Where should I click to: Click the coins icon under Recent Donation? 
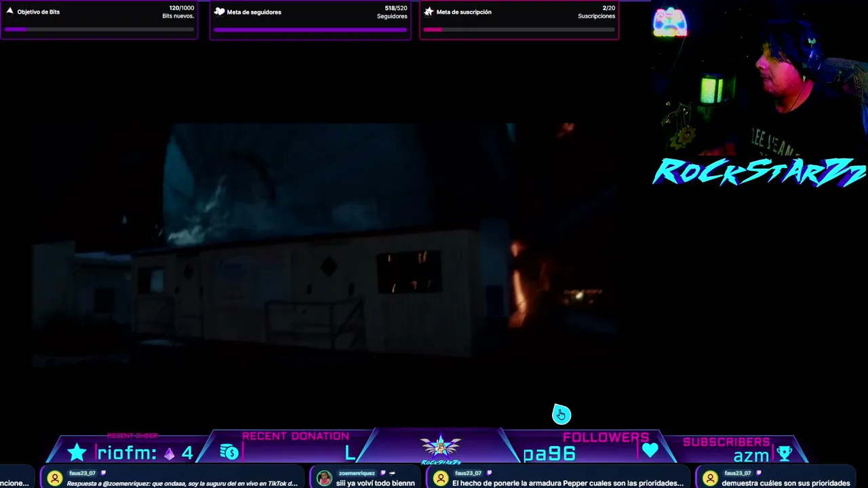click(x=229, y=452)
